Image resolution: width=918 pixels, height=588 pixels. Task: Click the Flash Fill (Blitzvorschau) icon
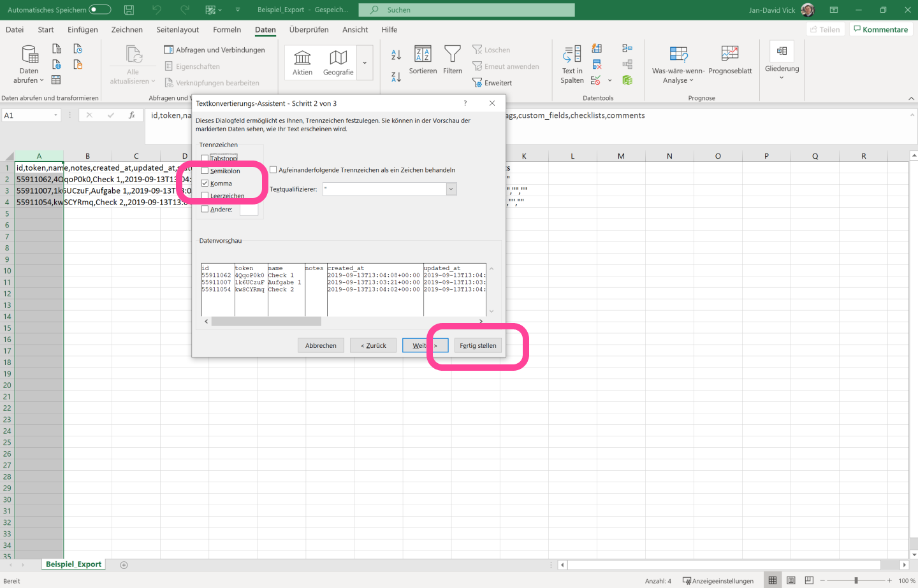(597, 48)
